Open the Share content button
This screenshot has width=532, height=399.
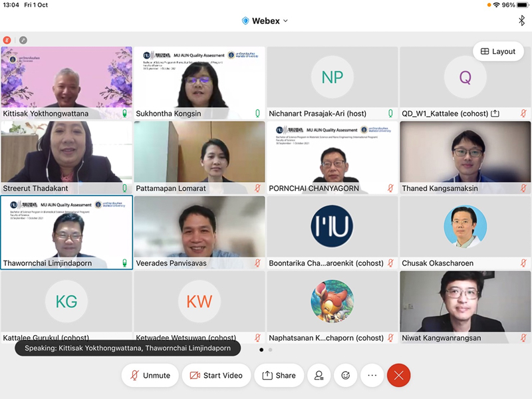(279, 375)
